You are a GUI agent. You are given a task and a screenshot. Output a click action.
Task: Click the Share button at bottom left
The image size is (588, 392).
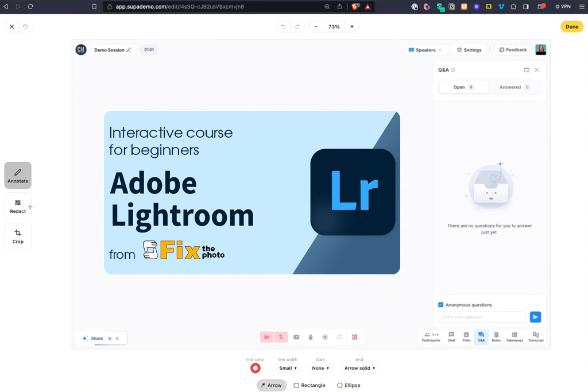pyautogui.click(x=101, y=338)
